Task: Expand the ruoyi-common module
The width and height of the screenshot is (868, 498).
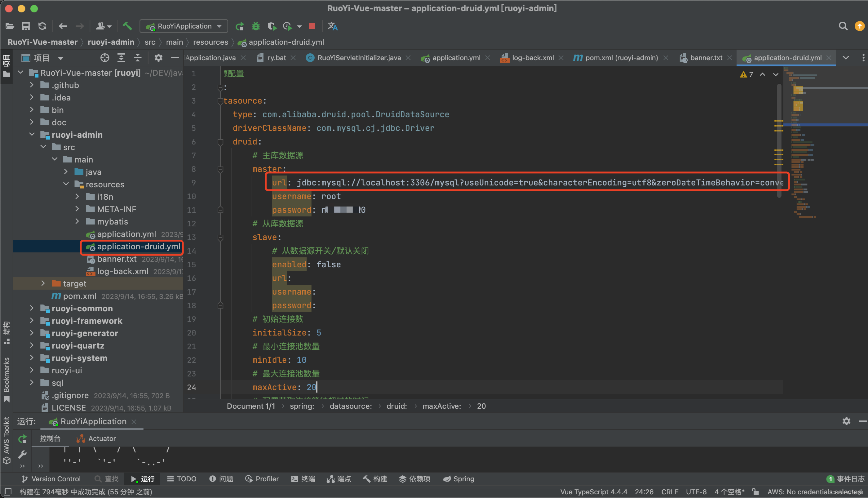Action: pos(31,308)
